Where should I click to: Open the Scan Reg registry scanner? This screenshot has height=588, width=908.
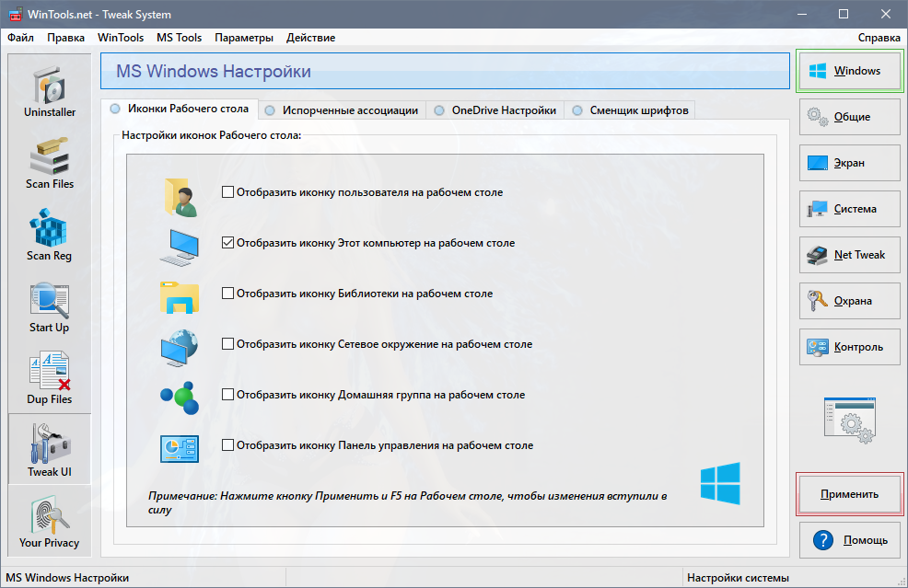point(49,235)
